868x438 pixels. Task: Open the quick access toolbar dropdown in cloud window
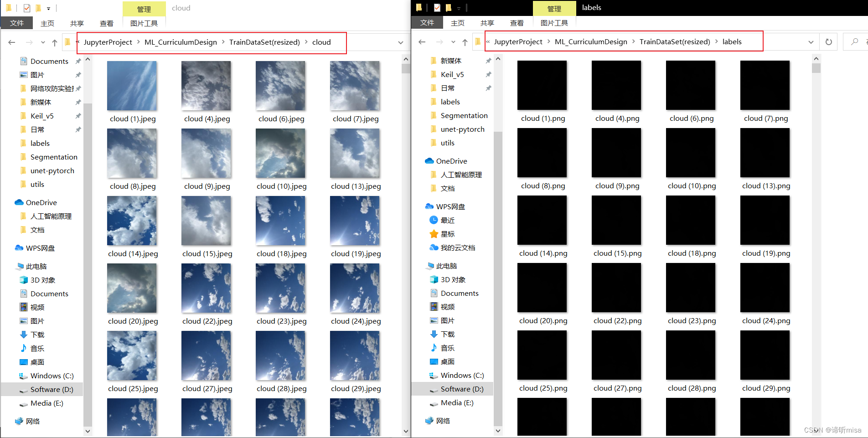[48, 8]
